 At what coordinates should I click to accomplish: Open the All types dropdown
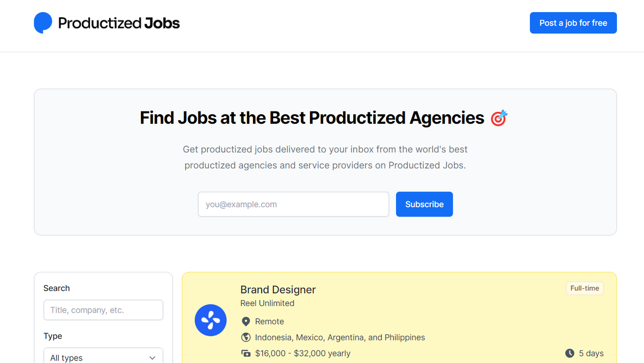click(x=103, y=355)
